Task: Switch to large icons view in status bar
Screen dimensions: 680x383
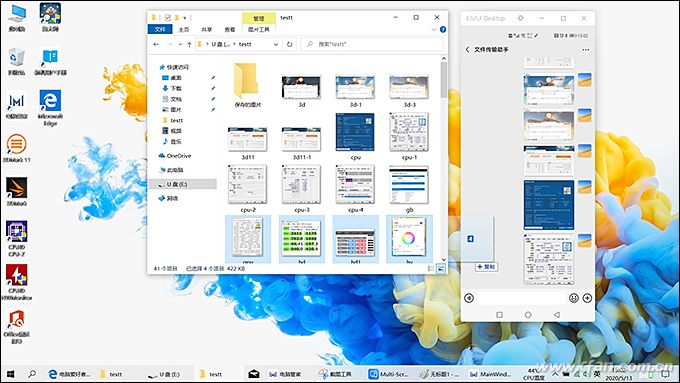Action: click(441, 269)
